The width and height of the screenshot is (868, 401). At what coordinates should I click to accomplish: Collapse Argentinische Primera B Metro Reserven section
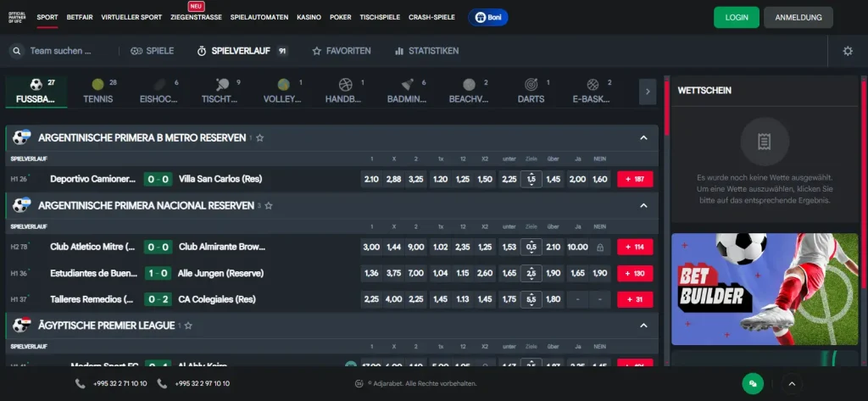pos(643,137)
